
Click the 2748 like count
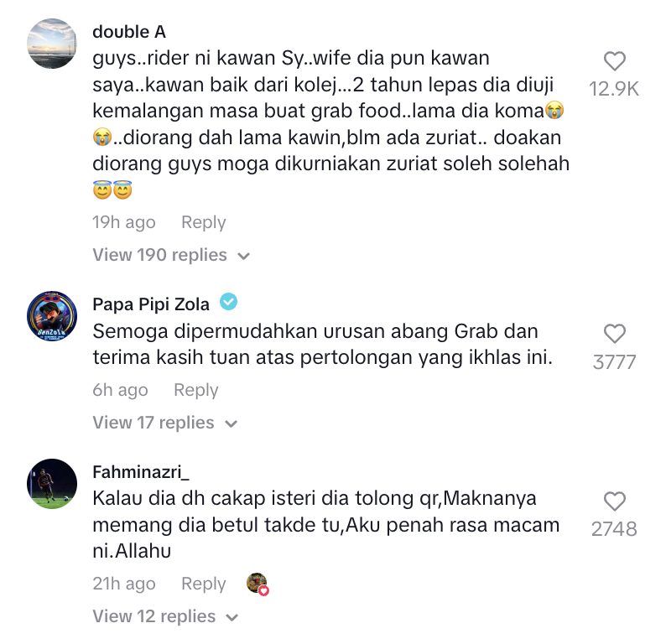coord(614,529)
